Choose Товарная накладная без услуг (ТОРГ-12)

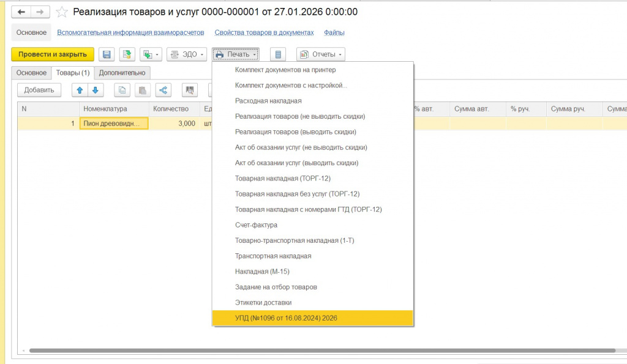pyautogui.click(x=313, y=194)
